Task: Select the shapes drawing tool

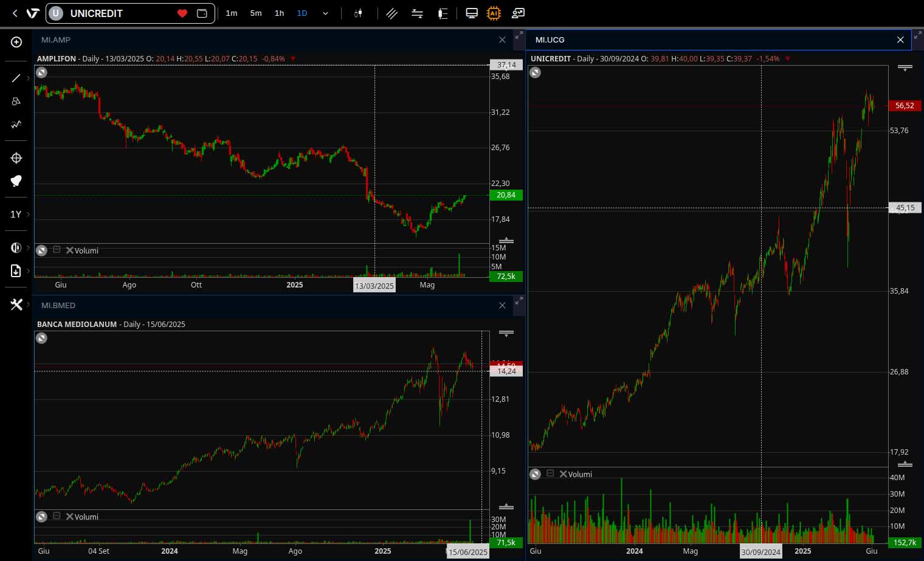Action: click(16, 101)
